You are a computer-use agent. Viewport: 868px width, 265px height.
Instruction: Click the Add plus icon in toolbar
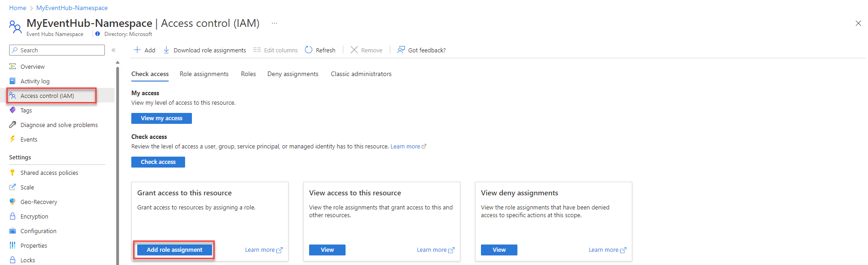[x=137, y=50]
